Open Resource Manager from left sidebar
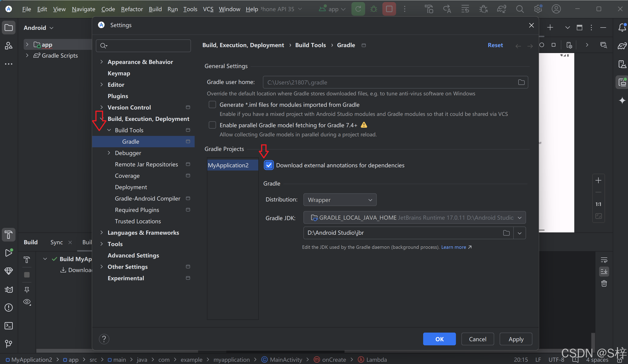The width and height of the screenshot is (628, 364). coord(8,46)
